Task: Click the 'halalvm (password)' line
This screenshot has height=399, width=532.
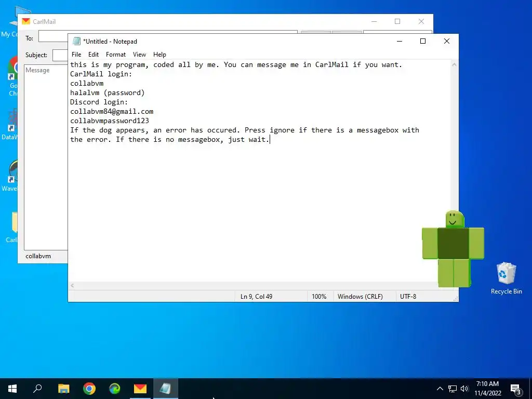Action: (107, 92)
